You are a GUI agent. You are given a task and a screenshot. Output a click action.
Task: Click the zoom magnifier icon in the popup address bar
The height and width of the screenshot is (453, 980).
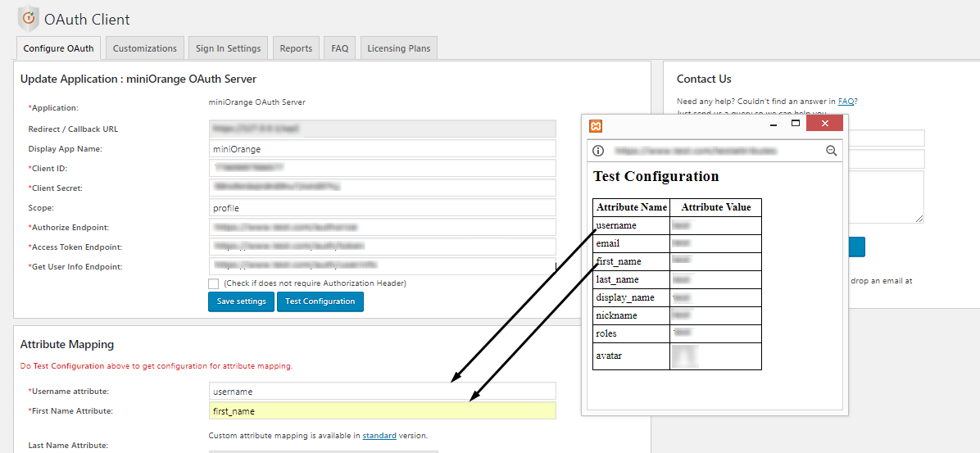(831, 151)
